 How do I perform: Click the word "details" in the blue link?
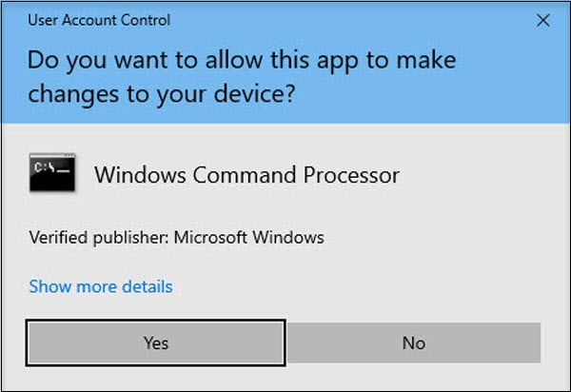tap(148, 285)
